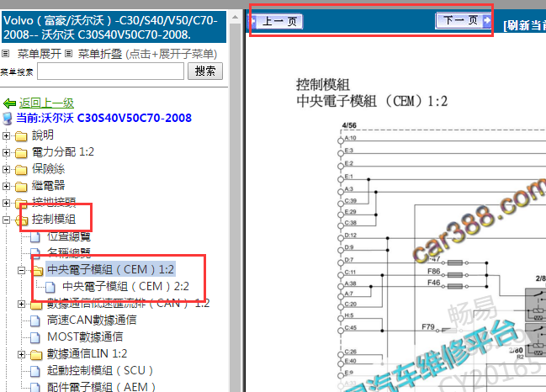Click the page icon beside 高速CAN數據通信

coord(34,320)
